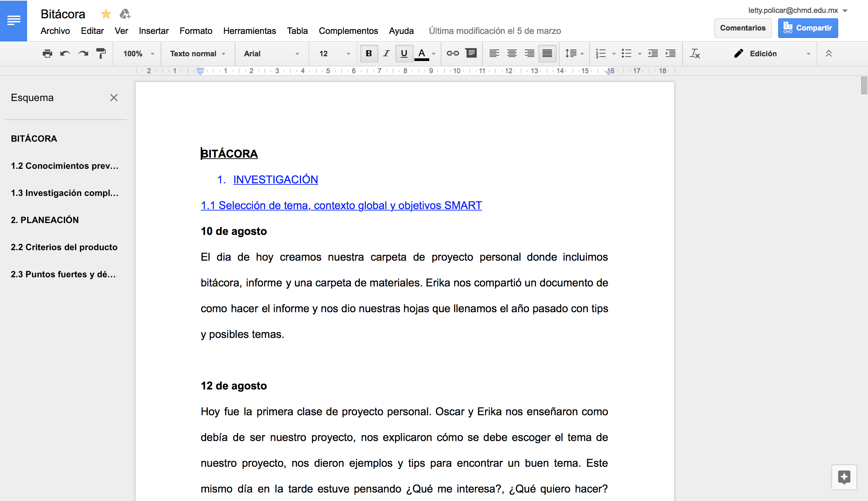Toggle bold formatting
This screenshot has height=501, width=868.
(x=369, y=53)
